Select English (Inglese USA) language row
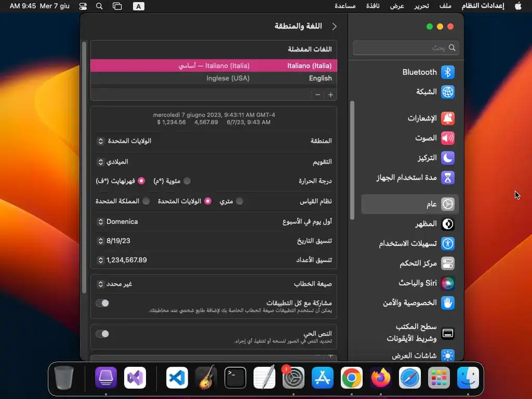Image resolution: width=532 pixels, height=399 pixels. pyautogui.click(x=214, y=78)
